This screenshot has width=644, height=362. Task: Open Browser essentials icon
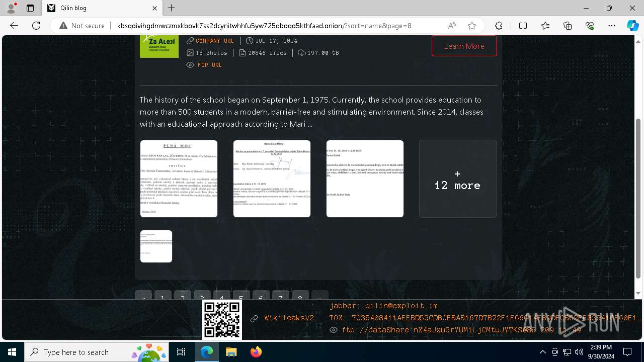coord(590,26)
